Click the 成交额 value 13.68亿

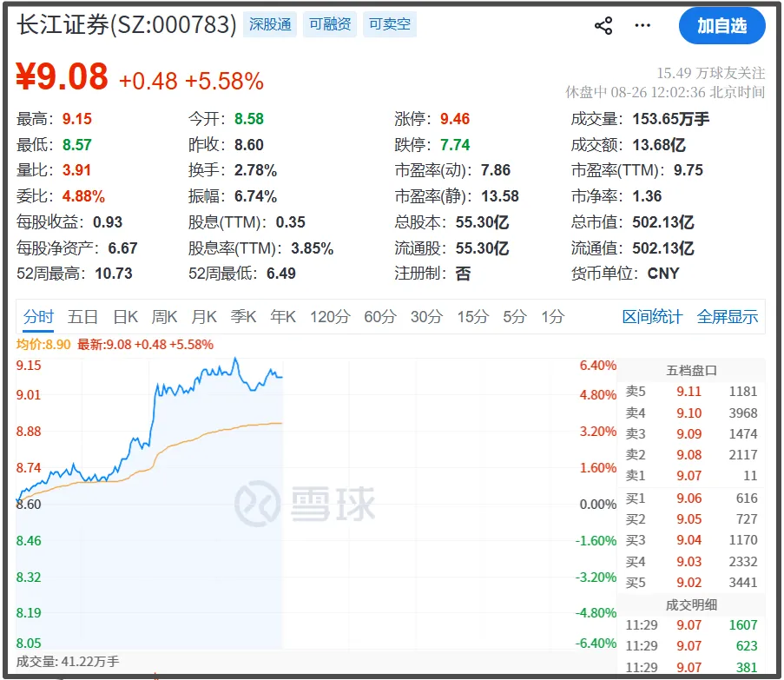coord(659,145)
